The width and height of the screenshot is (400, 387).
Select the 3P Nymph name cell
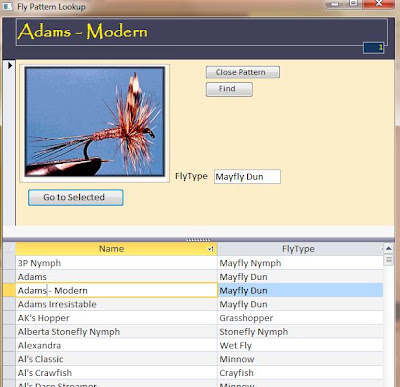coord(116,263)
